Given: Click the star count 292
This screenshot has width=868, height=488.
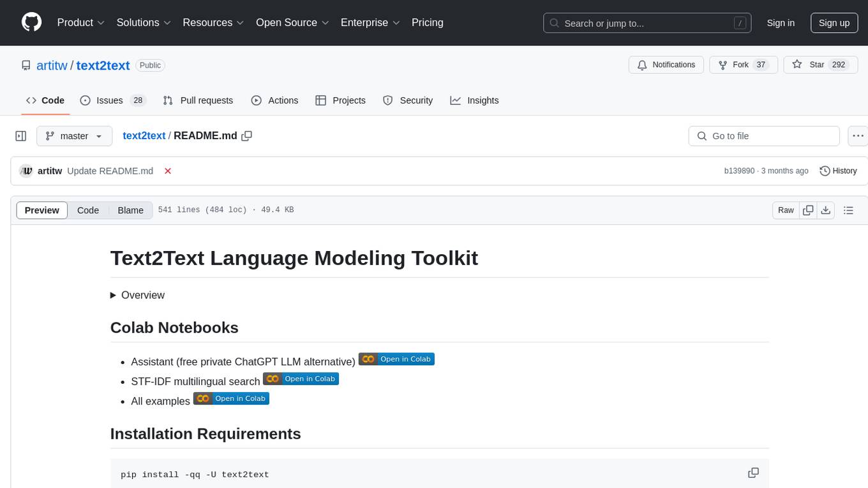Looking at the screenshot, I should click(839, 65).
